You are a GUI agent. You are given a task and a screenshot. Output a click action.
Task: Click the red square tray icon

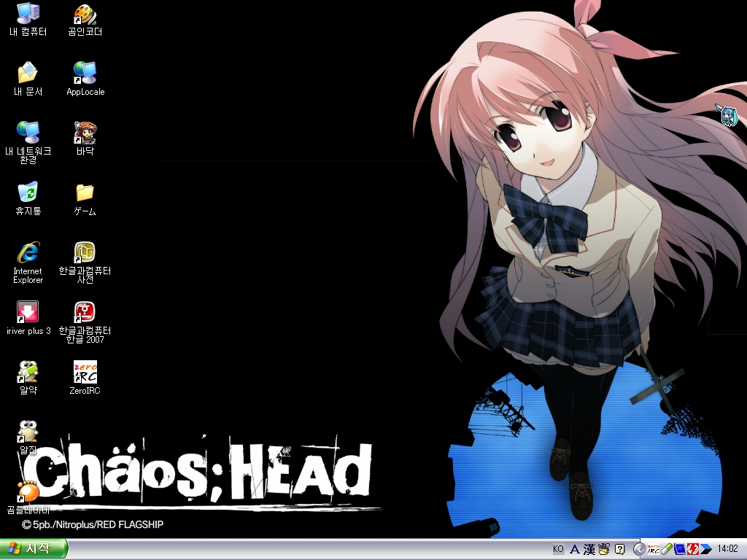click(692, 550)
